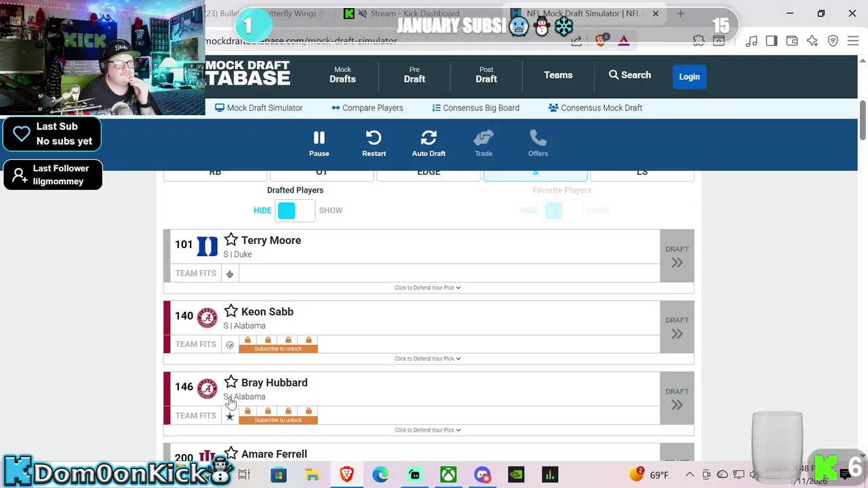Restart the draft simulation
868x488 pixels.
tap(374, 144)
